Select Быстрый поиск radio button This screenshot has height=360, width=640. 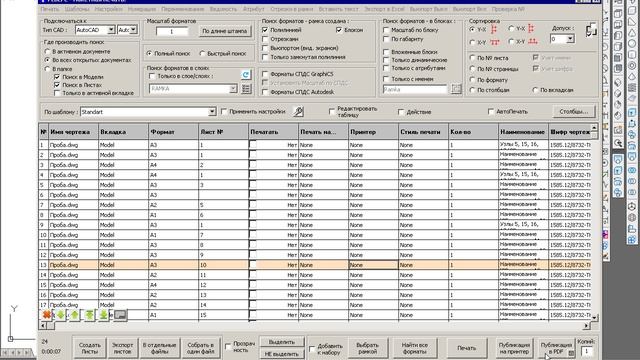point(202,53)
